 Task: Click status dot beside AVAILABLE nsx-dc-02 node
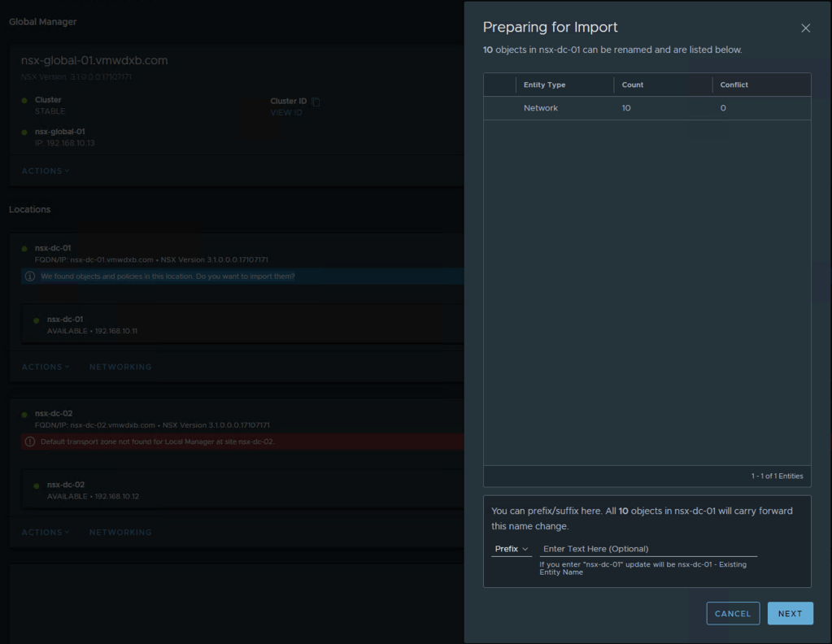(37, 485)
